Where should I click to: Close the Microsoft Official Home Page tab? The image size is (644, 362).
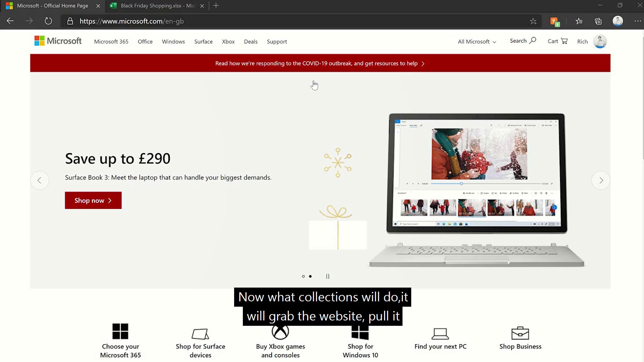click(98, 6)
